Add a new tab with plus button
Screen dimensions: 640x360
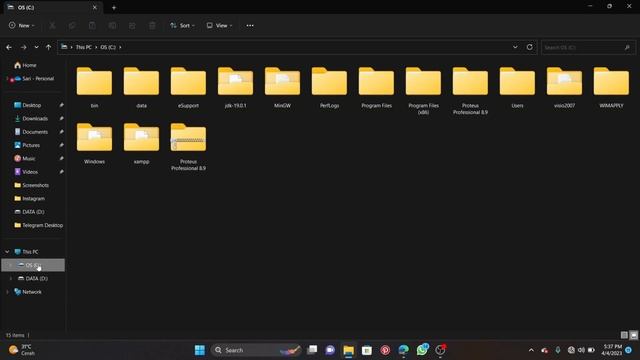[114, 7]
